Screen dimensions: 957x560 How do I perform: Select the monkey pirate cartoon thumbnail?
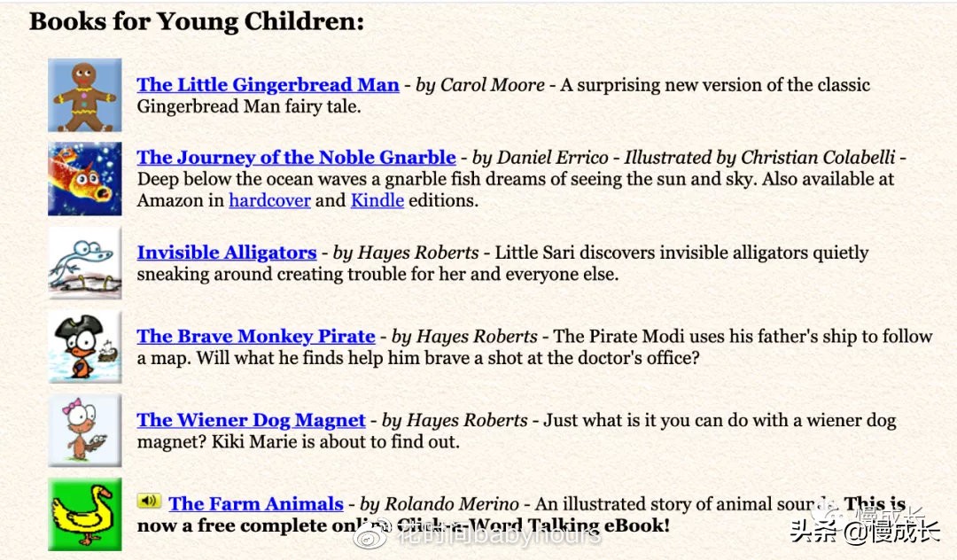85,346
